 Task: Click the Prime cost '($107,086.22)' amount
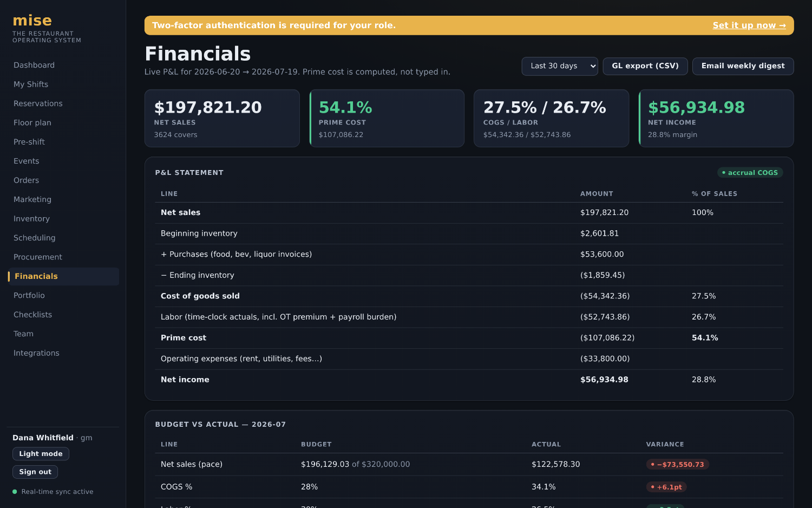[607, 338]
